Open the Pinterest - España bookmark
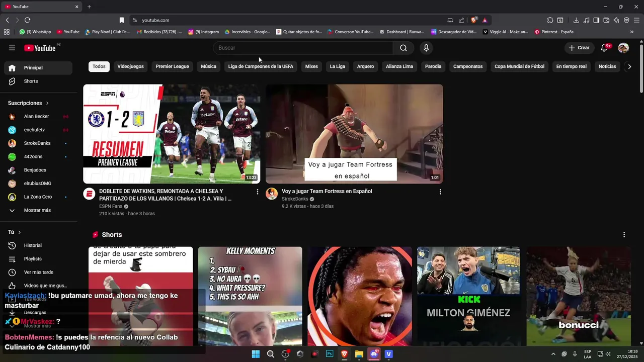Viewport: 644px width, 362px height. point(554,32)
